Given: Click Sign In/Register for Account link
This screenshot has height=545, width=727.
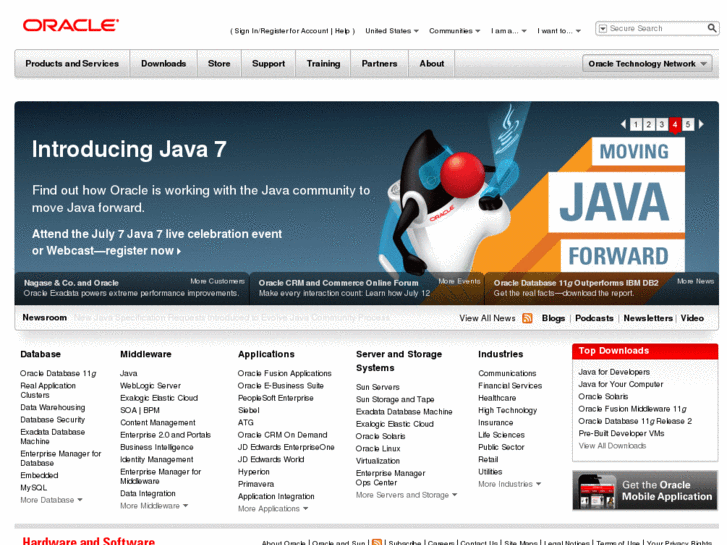Looking at the screenshot, I should tap(281, 31).
